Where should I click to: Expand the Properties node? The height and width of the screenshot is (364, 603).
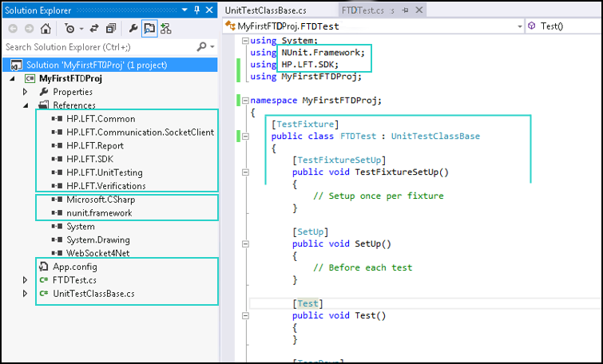point(25,92)
